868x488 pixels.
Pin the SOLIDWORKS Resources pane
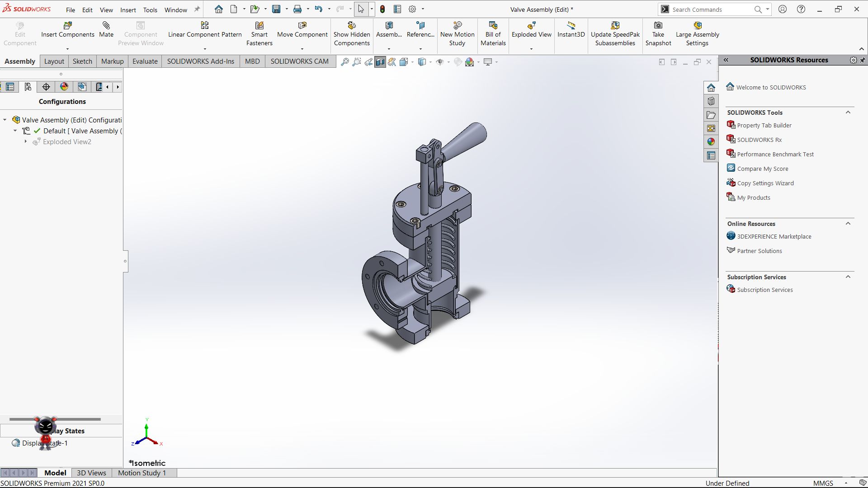tap(862, 60)
